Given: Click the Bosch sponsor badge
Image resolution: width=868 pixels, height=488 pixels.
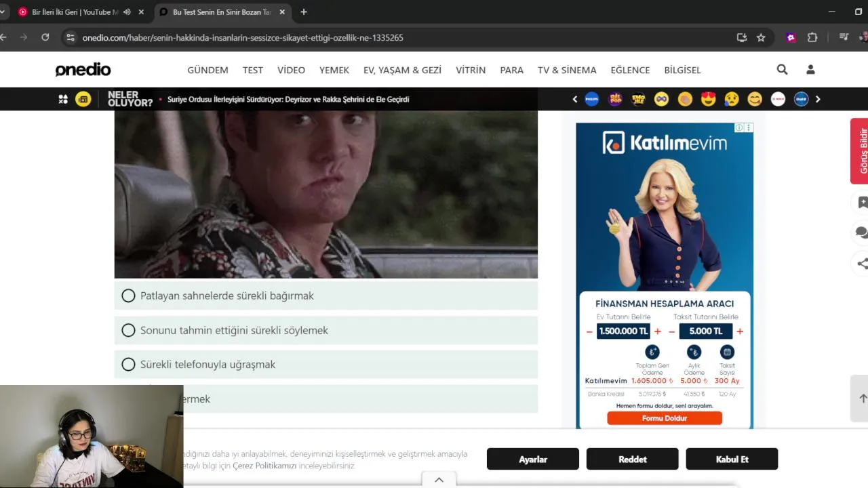Looking at the screenshot, I should [778, 99].
